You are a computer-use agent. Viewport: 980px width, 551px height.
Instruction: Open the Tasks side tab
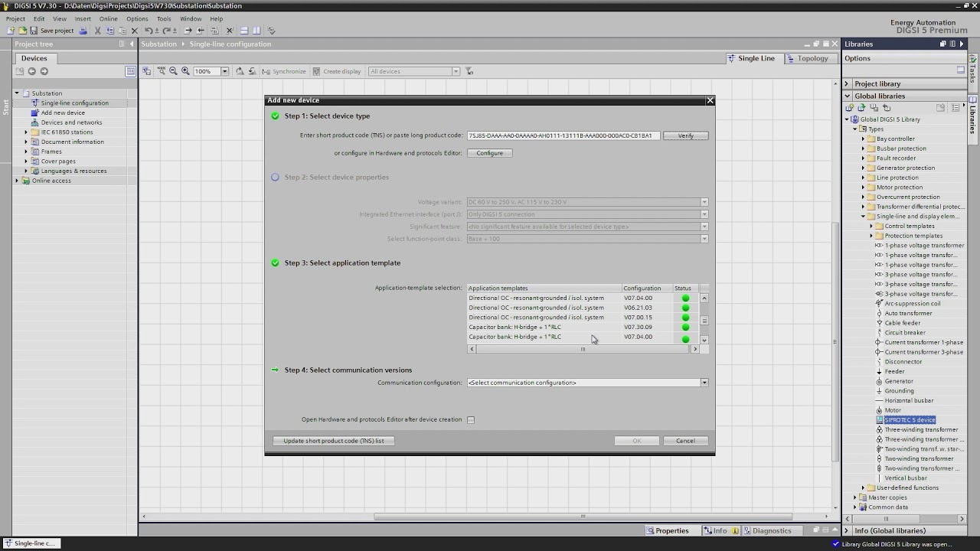pyautogui.click(x=973, y=71)
